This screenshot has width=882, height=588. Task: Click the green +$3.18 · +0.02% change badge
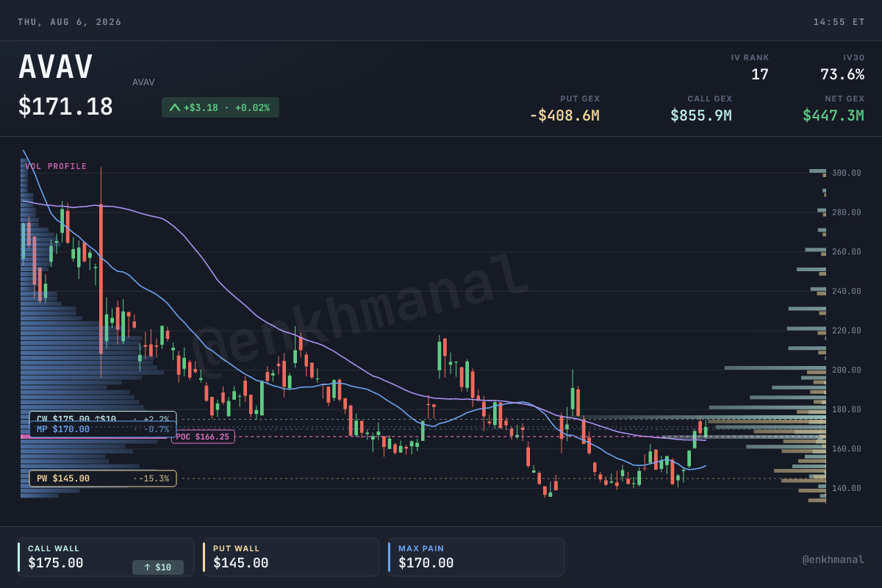point(220,107)
